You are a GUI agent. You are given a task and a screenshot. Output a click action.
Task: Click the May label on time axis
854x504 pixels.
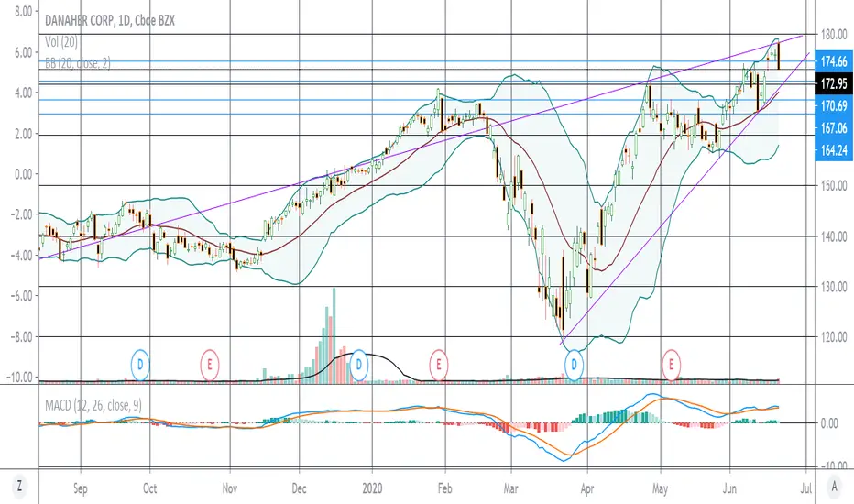point(660,488)
